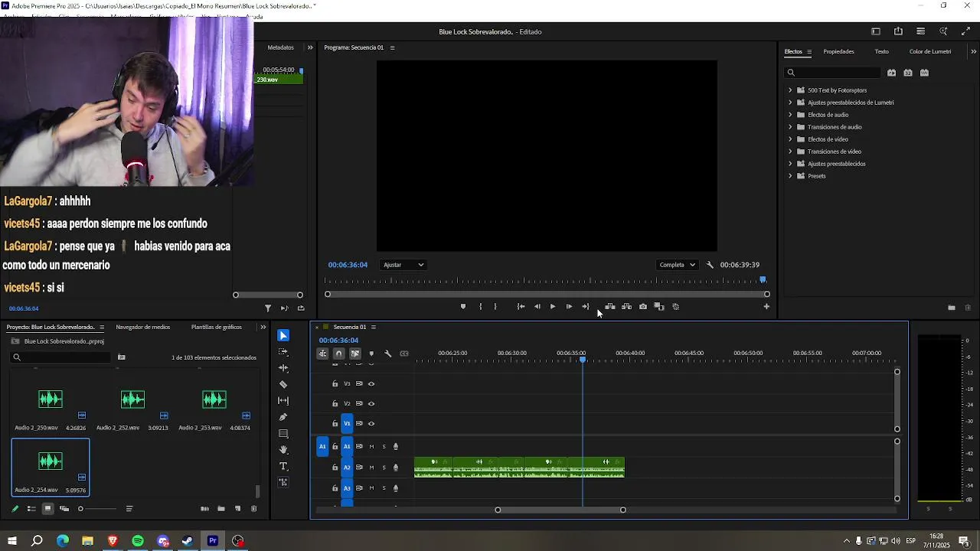This screenshot has height=551, width=980.
Task: Toggle the timeline captions CC button
Action: click(x=404, y=354)
